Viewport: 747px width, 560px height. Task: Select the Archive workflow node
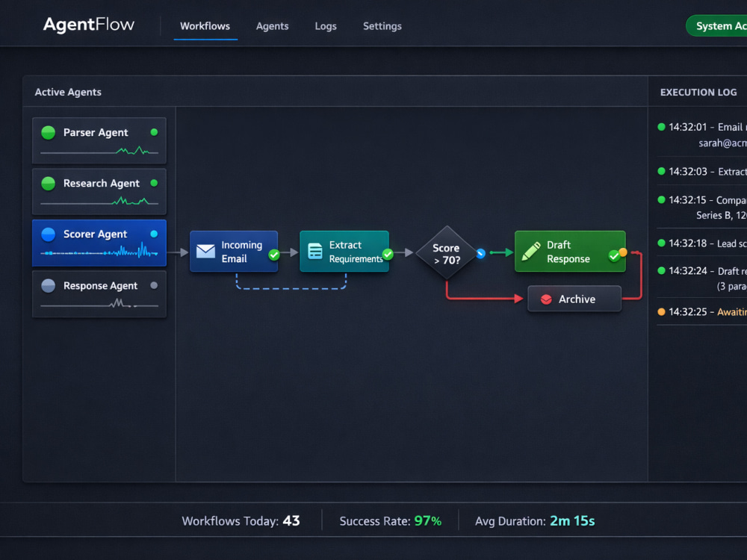pos(574,299)
